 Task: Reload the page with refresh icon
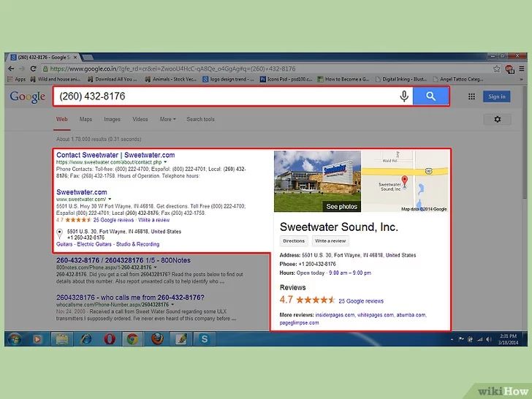pyautogui.click(x=34, y=69)
